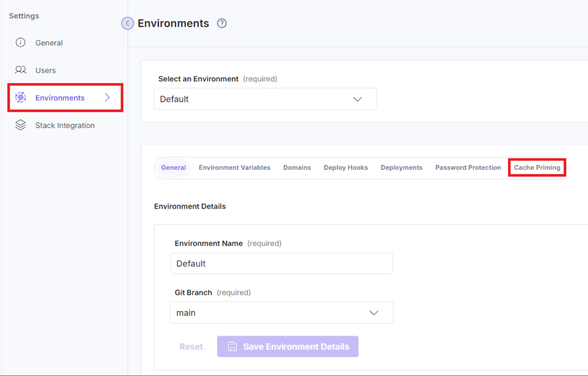Switch to the Cache Priming tab

(537, 168)
